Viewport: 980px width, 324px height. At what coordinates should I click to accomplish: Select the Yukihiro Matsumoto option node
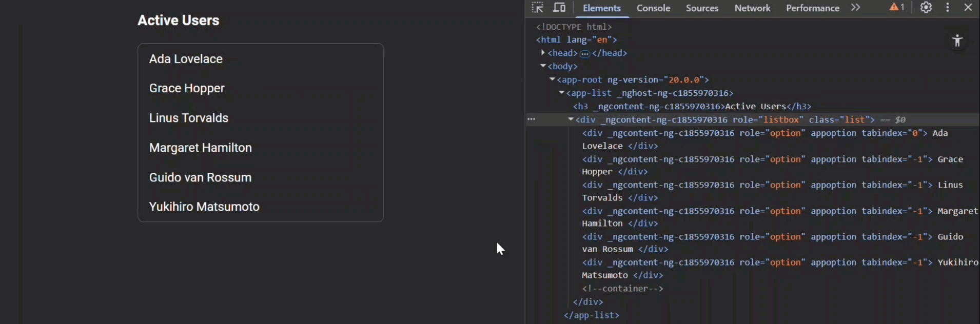pos(780,269)
